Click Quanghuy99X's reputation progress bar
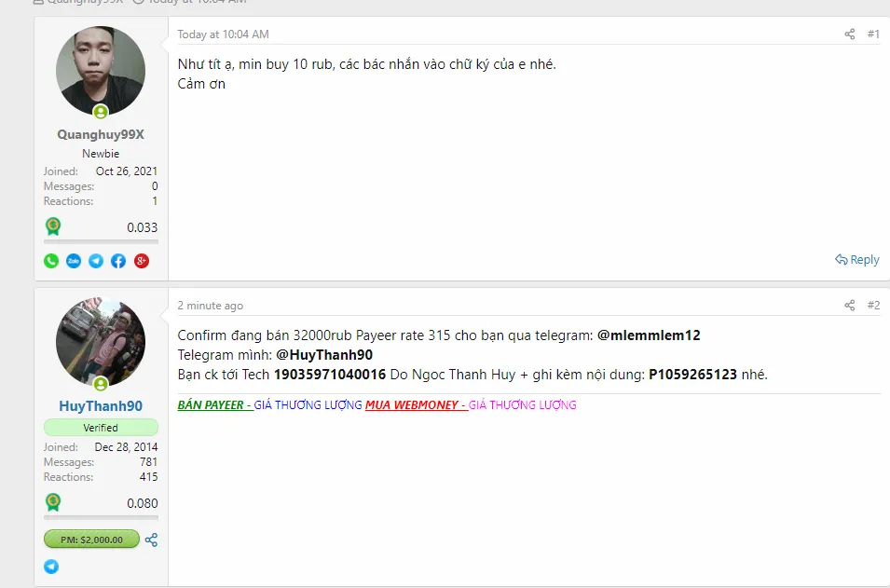Viewport: 890px width, 588px height. (x=101, y=241)
